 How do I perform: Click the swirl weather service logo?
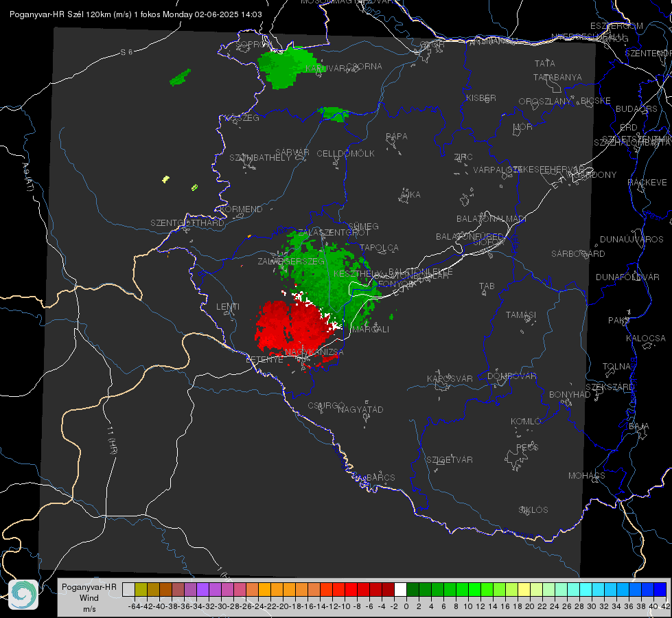click(x=23, y=595)
